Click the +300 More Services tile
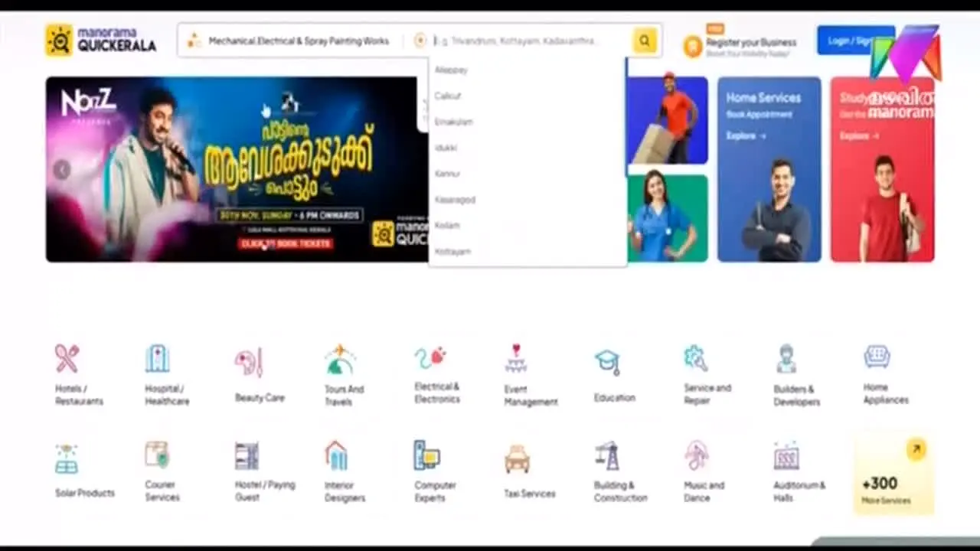The image size is (980, 551). (893, 472)
